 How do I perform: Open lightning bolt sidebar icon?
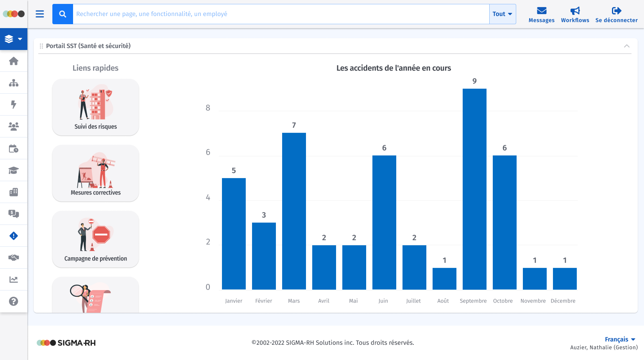(x=14, y=105)
